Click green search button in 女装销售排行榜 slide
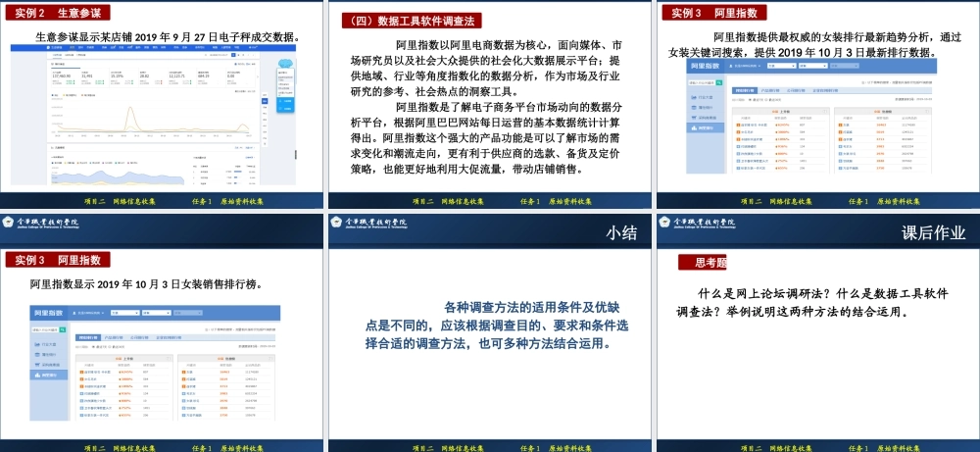Screen dimensions: 980x452 point(63,330)
